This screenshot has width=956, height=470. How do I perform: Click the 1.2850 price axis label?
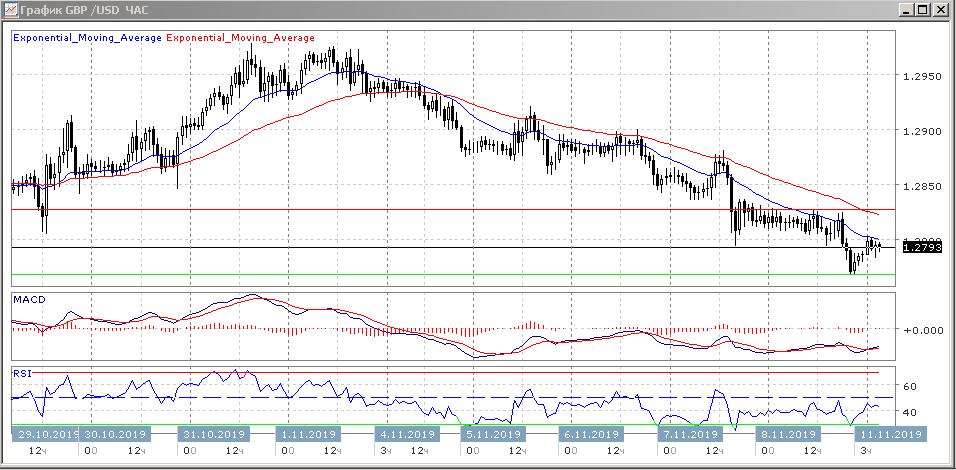[920, 186]
